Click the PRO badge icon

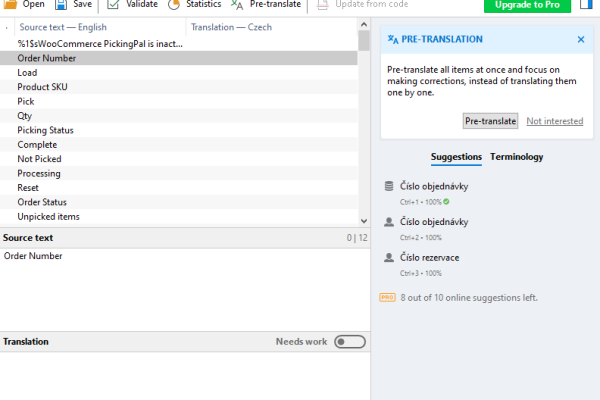pos(388,297)
